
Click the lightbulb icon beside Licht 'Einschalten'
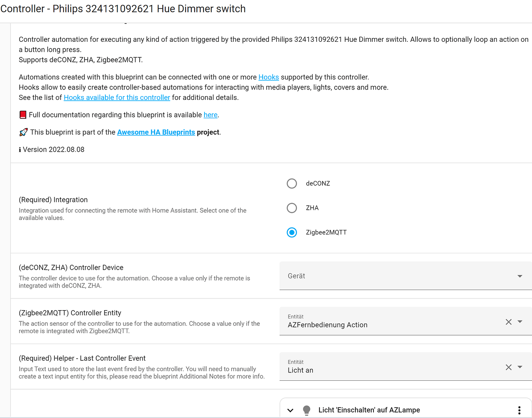pos(307,410)
